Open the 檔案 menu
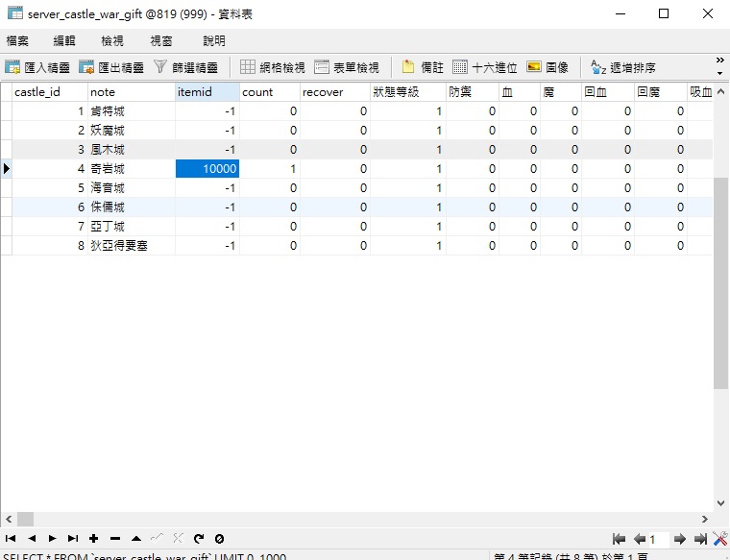 (x=17, y=41)
